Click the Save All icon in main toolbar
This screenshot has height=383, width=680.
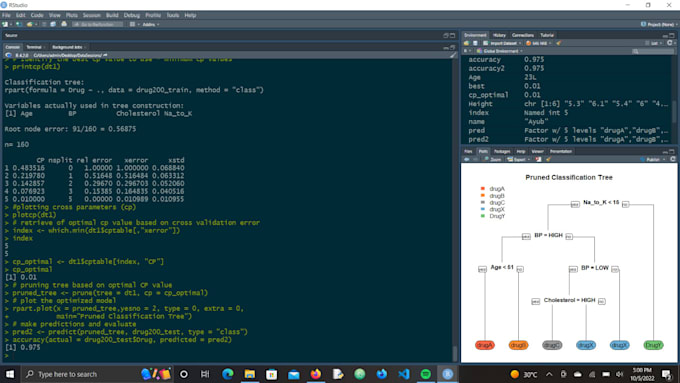point(52,24)
